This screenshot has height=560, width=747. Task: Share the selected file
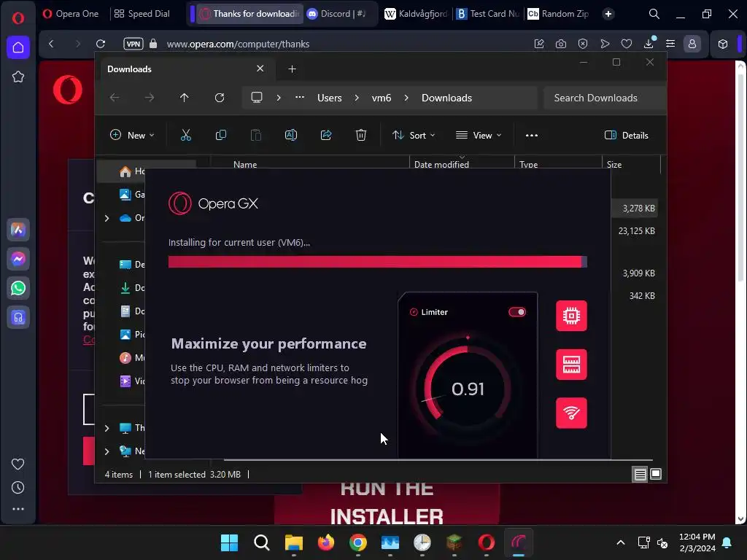[326, 135]
